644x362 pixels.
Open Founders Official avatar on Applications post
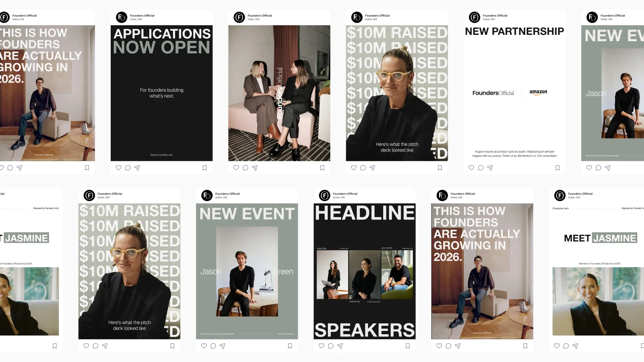pos(121,17)
